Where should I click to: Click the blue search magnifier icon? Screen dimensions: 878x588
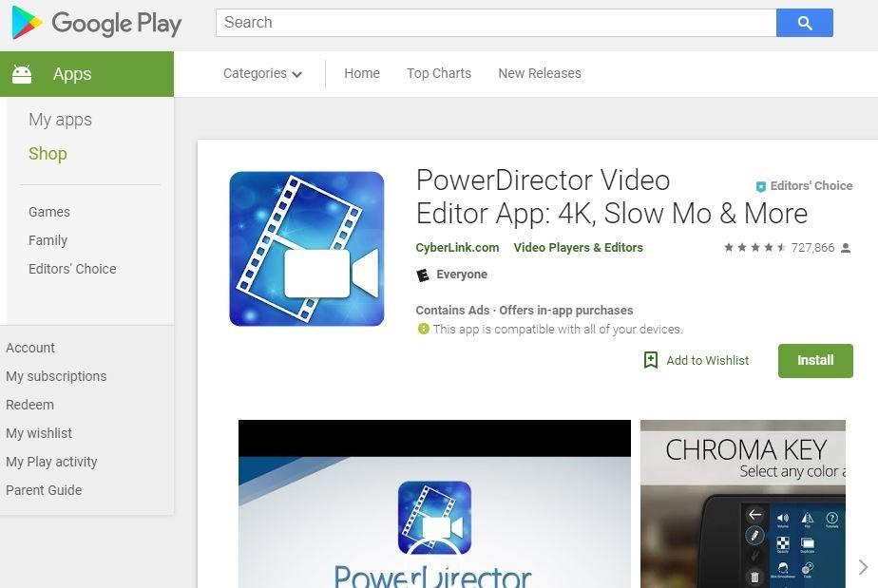pyautogui.click(x=804, y=22)
